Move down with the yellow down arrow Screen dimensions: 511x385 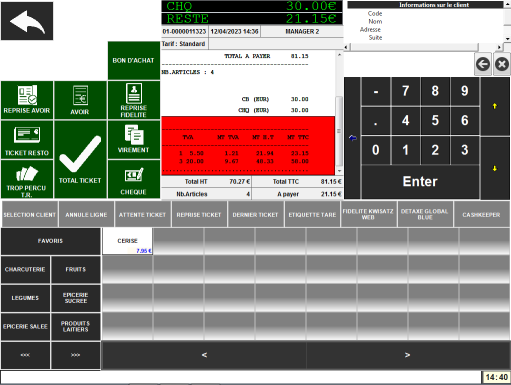coord(495,169)
